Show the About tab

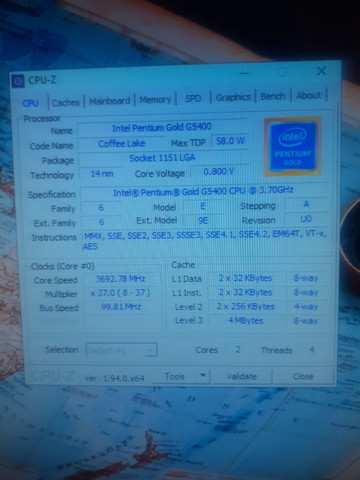click(309, 95)
